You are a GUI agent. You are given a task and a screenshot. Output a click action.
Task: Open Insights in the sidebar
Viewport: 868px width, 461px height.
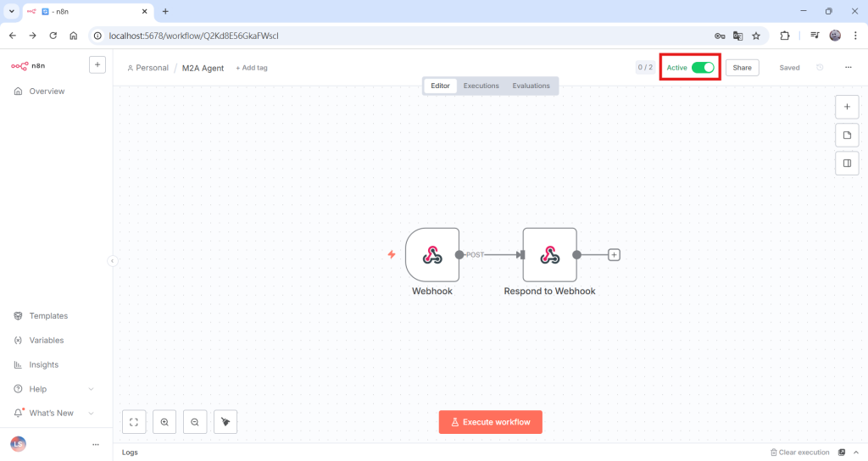44,364
